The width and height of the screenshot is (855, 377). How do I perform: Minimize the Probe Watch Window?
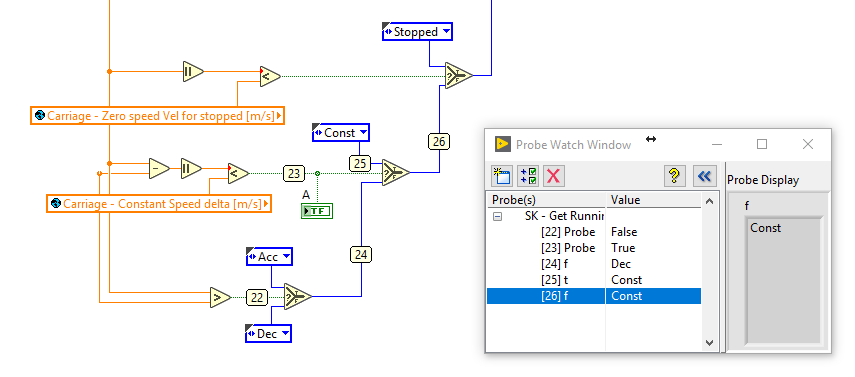(717, 145)
